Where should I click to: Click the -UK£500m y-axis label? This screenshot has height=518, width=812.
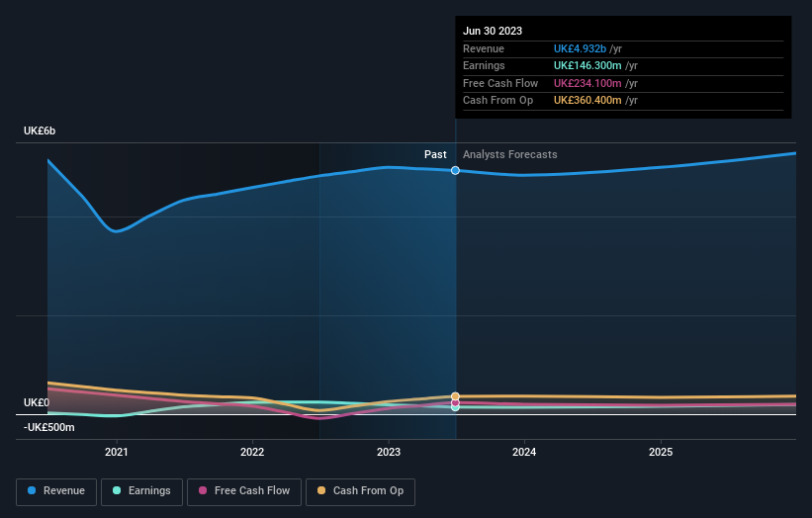(x=49, y=427)
